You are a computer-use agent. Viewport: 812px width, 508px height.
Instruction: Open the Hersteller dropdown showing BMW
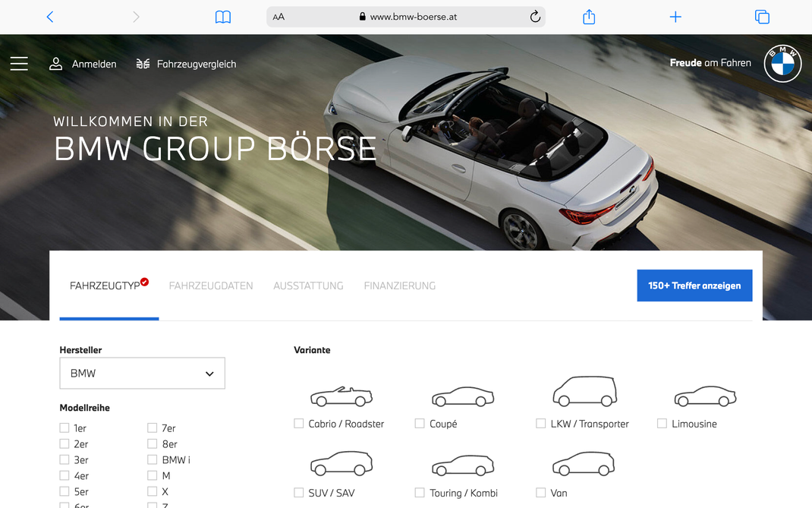click(142, 373)
